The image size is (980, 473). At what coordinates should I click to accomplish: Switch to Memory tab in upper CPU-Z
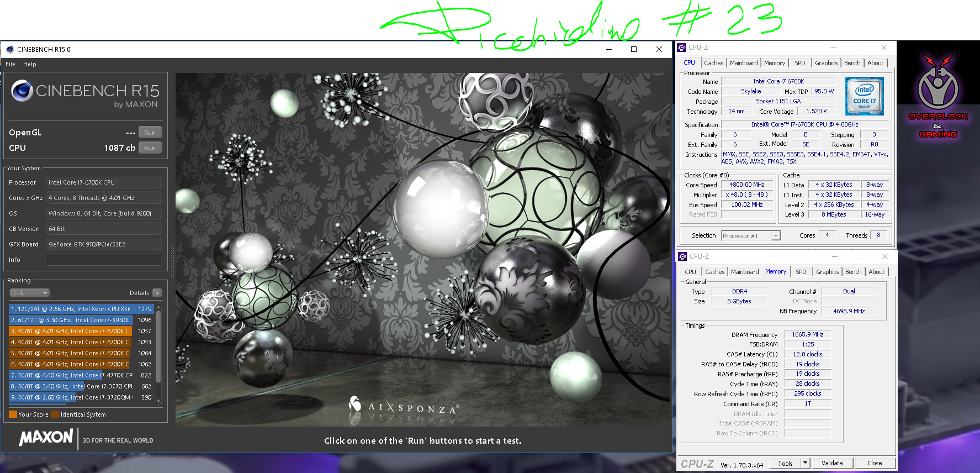775,63
